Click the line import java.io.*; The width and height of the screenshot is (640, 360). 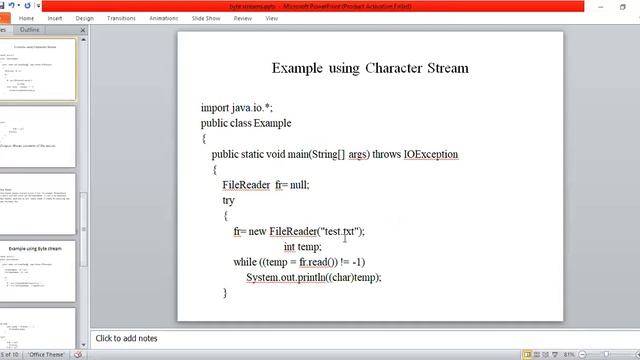[x=237, y=108]
